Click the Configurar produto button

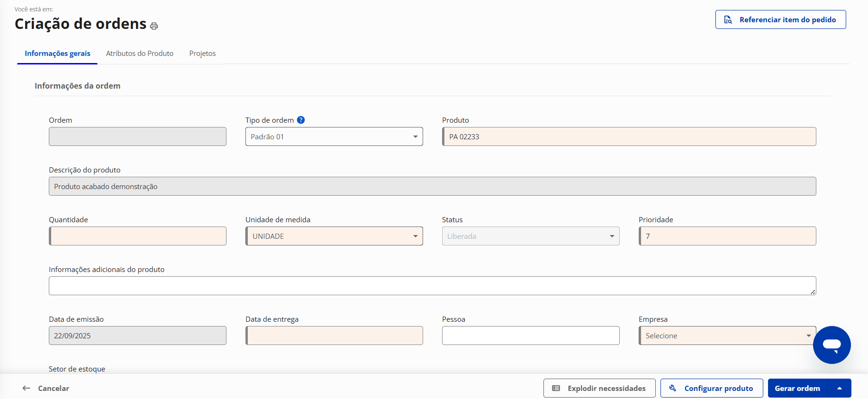click(711, 388)
